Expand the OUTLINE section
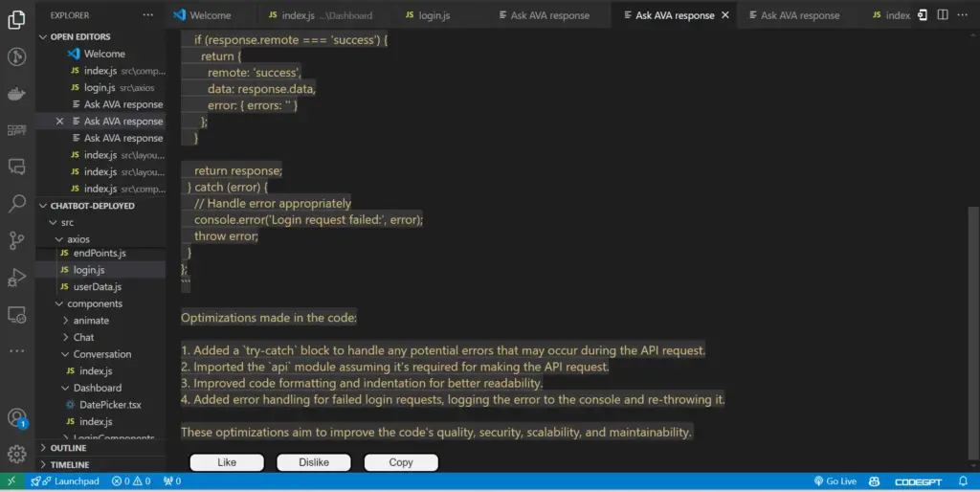Viewport: 980px width, 492px height. coord(100,448)
